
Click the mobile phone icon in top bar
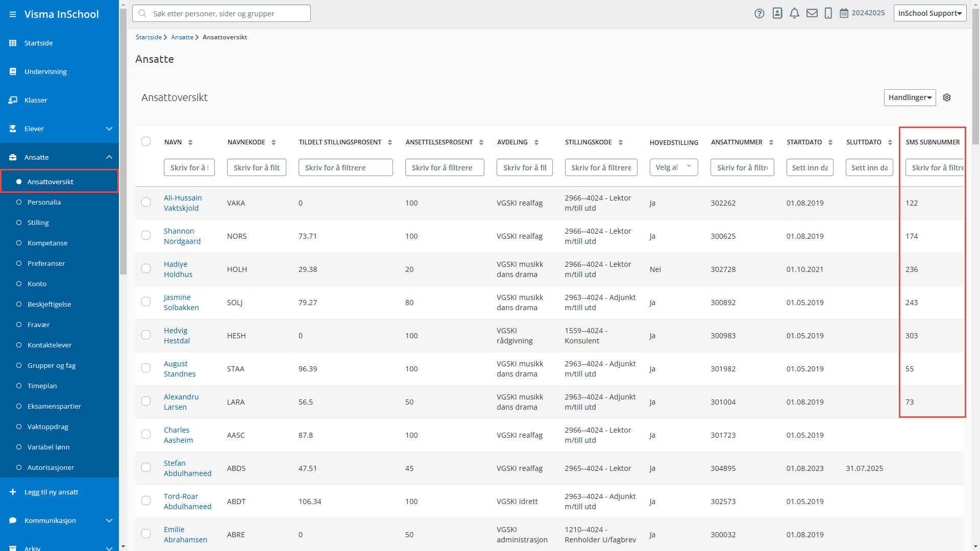click(x=828, y=13)
